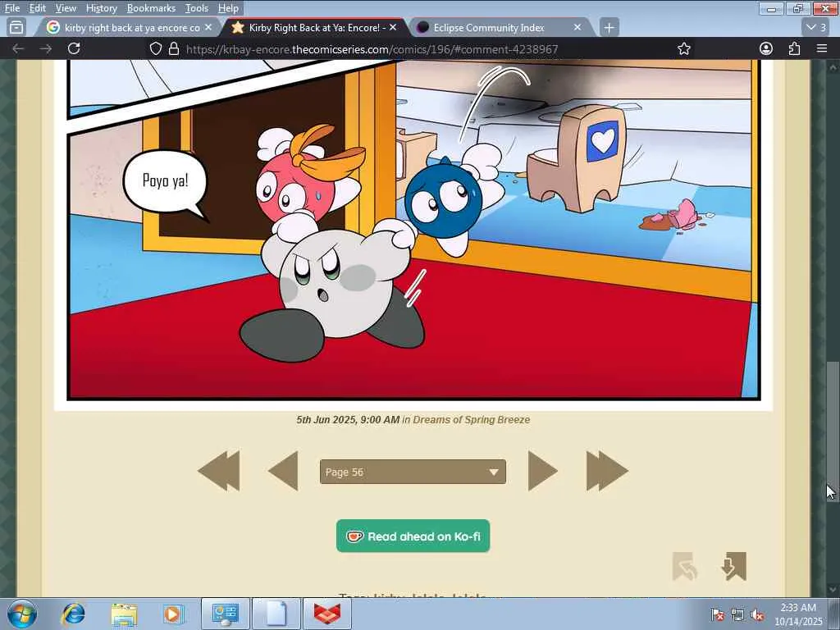Reload the current page
840x630 pixels.
tap(74, 48)
